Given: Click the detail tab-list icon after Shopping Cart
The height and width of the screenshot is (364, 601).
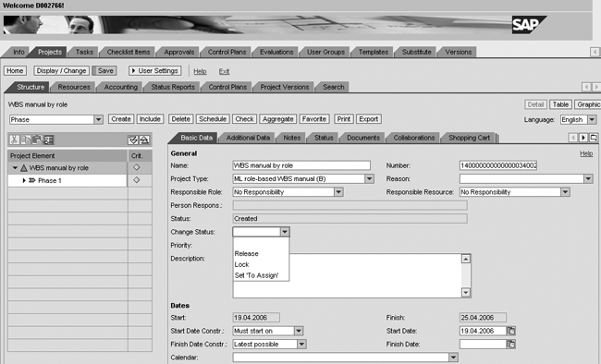Looking at the screenshot, I should (x=594, y=138).
